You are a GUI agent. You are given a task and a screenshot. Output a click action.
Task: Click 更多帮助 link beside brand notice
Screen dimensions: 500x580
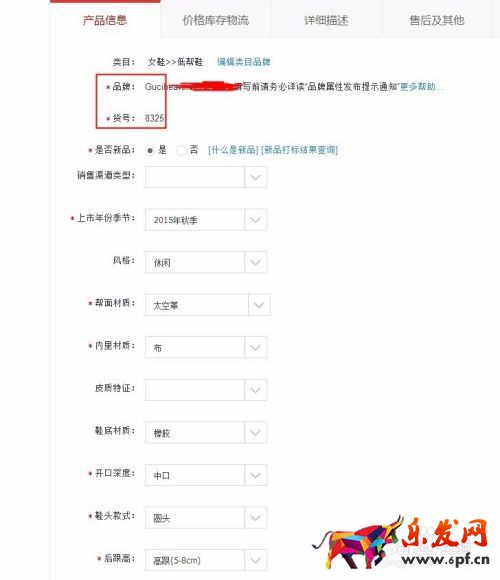click(421, 87)
